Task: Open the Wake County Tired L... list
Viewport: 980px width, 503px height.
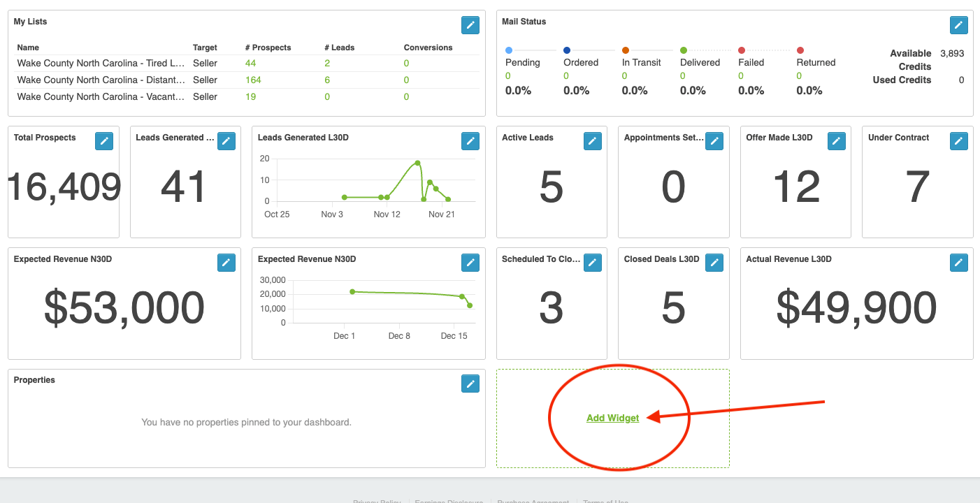Action: tap(101, 63)
